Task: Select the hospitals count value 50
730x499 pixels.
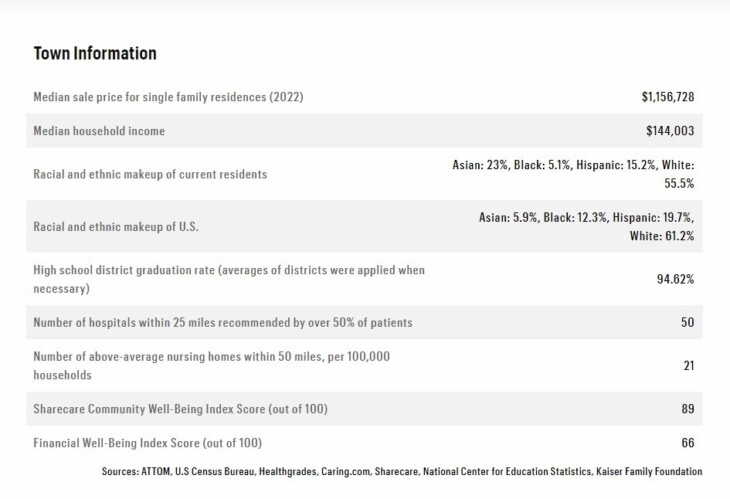Action: pos(687,322)
